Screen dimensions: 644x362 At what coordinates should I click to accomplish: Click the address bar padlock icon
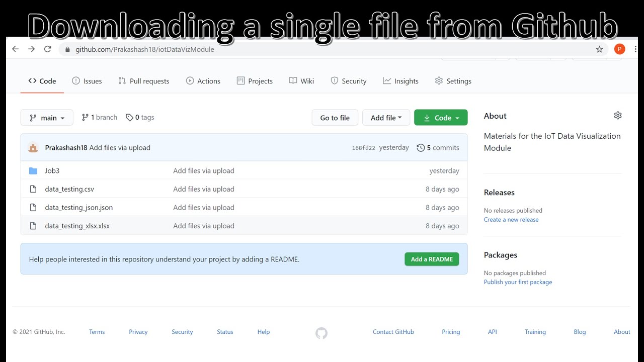[x=67, y=49]
